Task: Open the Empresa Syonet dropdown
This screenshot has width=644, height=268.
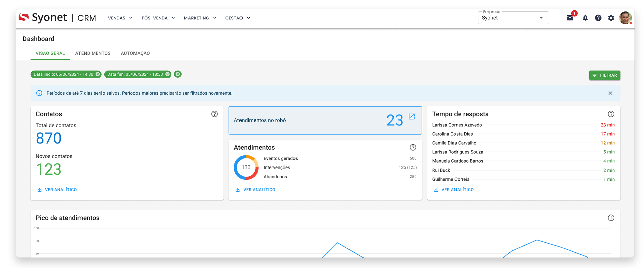Action: pos(513,18)
